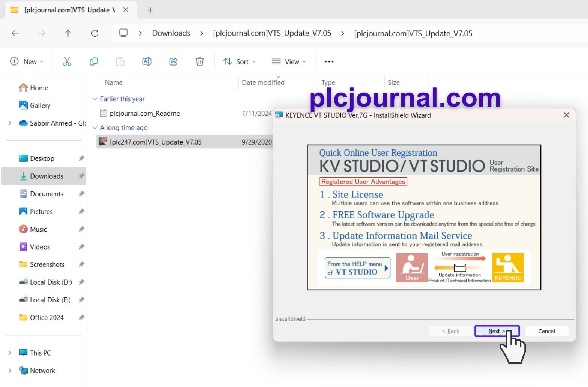Click the Rename icon in toolbar
The height and width of the screenshot is (387, 588).
(147, 61)
